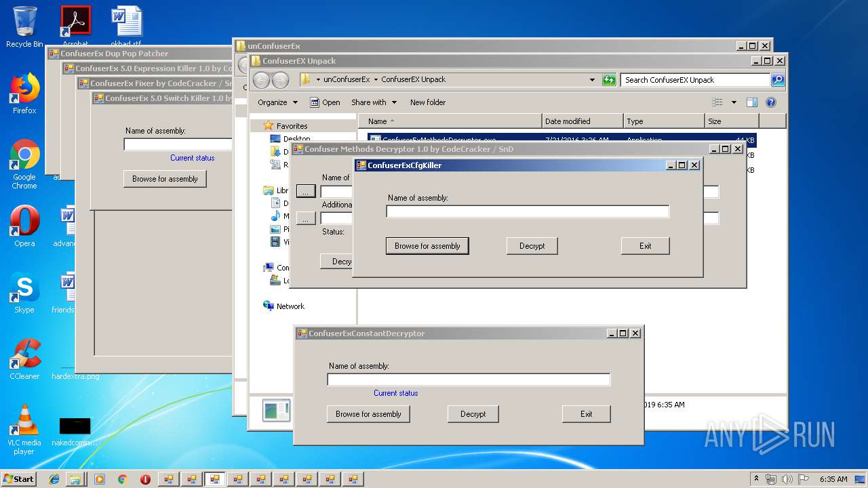Screen dimensions: 868x488
Task: Click the Start button
Action: 18,479
